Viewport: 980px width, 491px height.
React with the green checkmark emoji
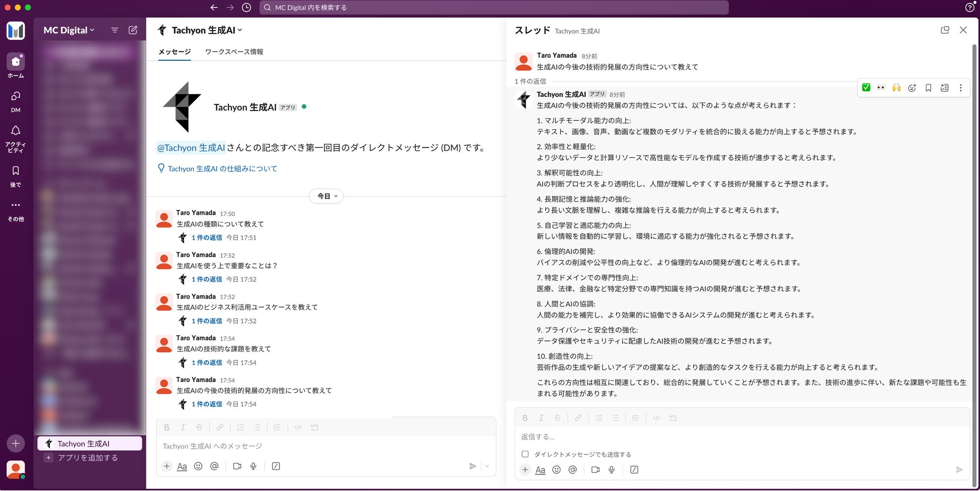(x=866, y=87)
